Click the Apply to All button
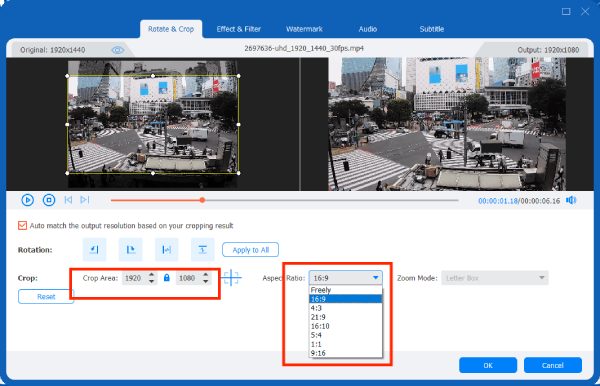Image resolution: width=600 pixels, height=386 pixels. click(250, 250)
